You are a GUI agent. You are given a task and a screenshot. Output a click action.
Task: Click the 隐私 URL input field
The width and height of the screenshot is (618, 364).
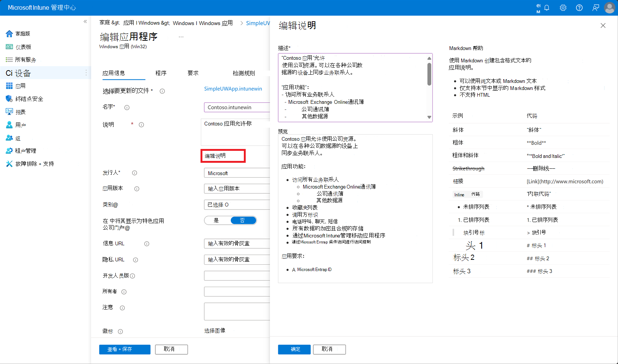237,259
